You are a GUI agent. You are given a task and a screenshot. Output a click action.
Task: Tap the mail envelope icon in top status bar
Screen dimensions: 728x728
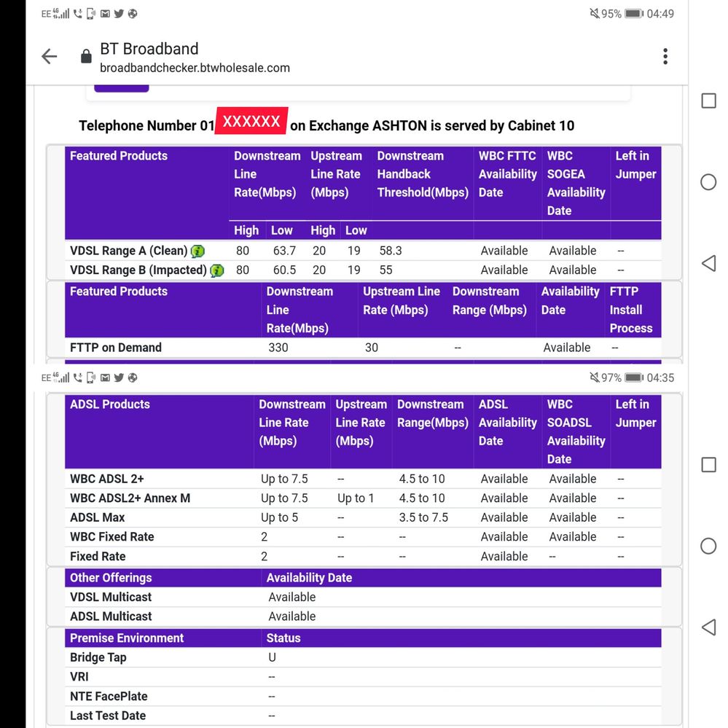(x=105, y=13)
